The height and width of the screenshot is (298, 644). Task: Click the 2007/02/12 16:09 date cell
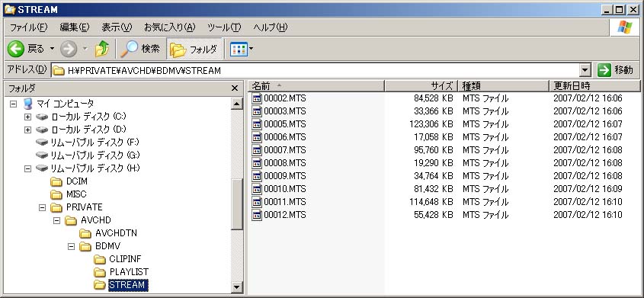588,189
